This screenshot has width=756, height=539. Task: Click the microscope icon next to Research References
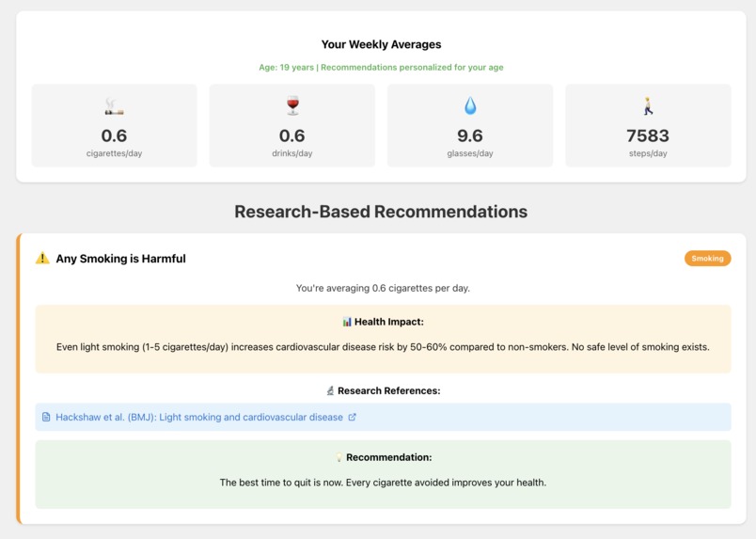[330, 391]
